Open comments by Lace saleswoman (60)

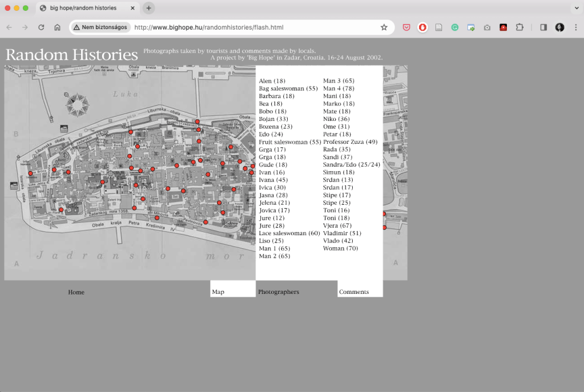pyautogui.click(x=289, y=233)
